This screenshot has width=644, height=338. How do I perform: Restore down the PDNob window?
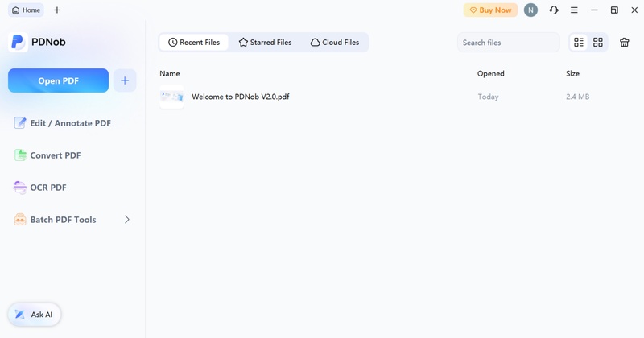pos(614,10)
